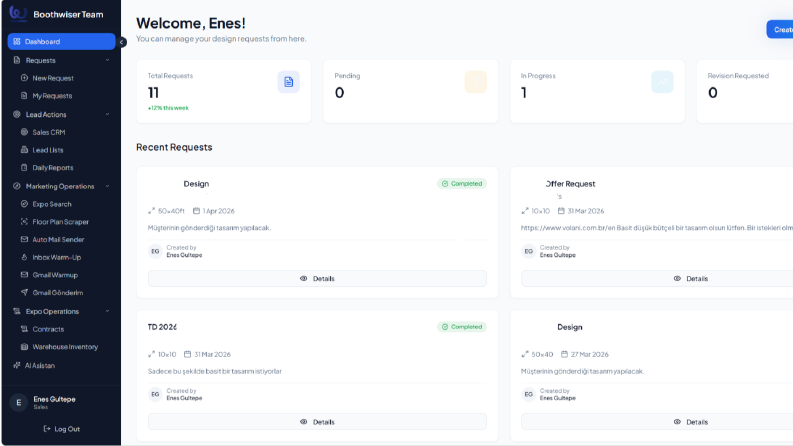Screen dimensions: 793x446
Task: View Details of Offer Request card
Action: pos(657,279)
